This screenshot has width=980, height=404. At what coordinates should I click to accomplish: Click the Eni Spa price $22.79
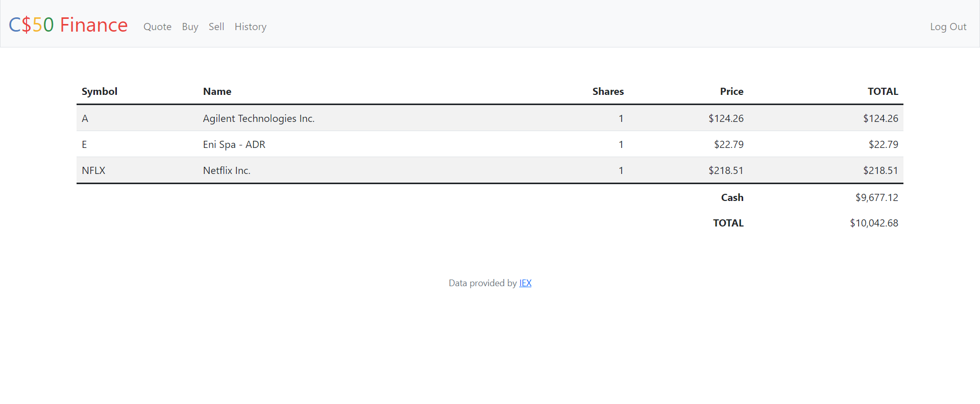[x=729, y=144]
